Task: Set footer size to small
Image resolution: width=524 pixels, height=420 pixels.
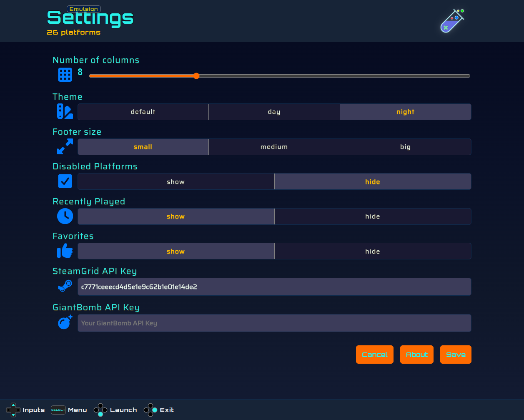Action: (143, 147)
